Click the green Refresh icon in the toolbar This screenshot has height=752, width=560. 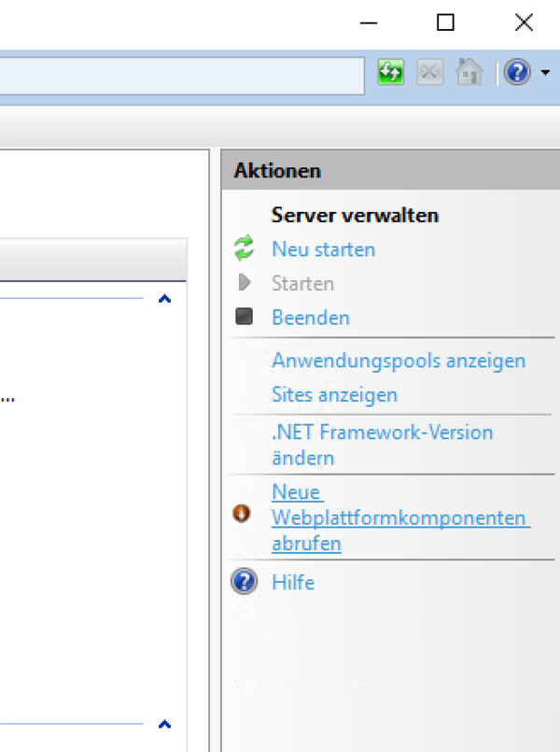390,71
